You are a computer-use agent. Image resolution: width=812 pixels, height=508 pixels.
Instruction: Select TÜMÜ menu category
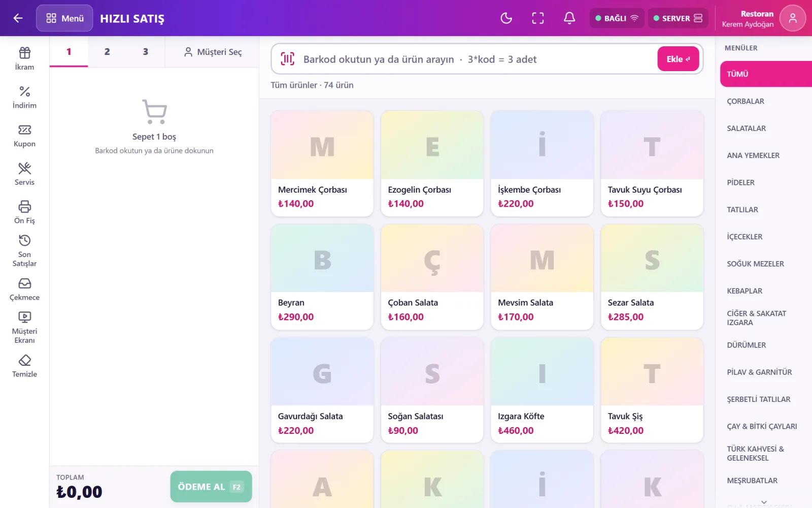(766, 74)
